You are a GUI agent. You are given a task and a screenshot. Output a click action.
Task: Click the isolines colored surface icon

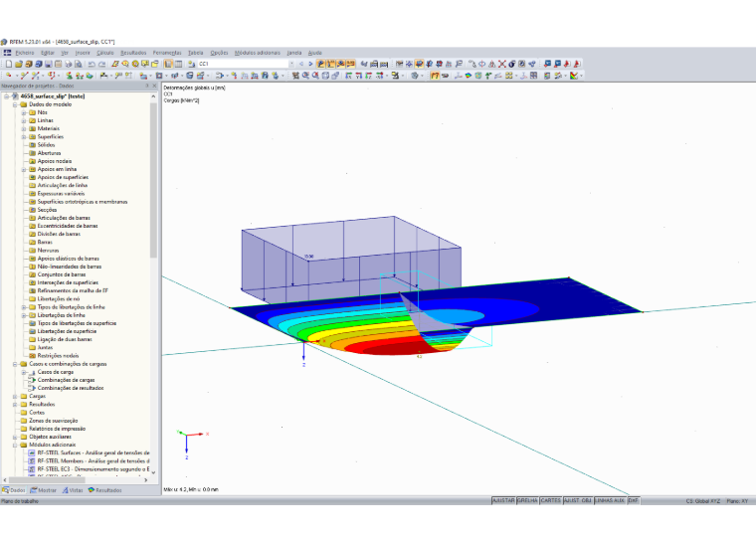(469, 76)
